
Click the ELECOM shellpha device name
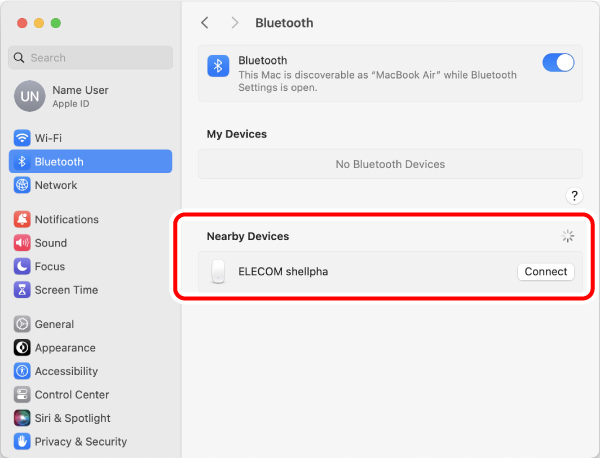[283, 272]
